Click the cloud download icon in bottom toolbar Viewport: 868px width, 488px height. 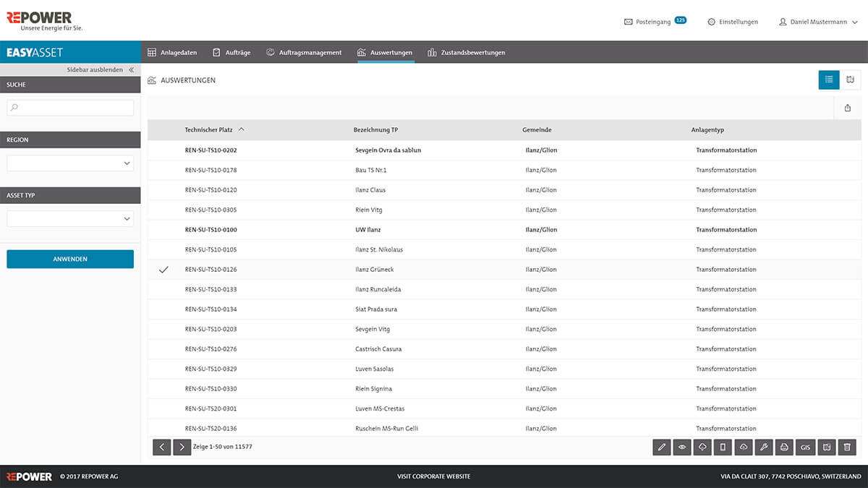(702, 447)
